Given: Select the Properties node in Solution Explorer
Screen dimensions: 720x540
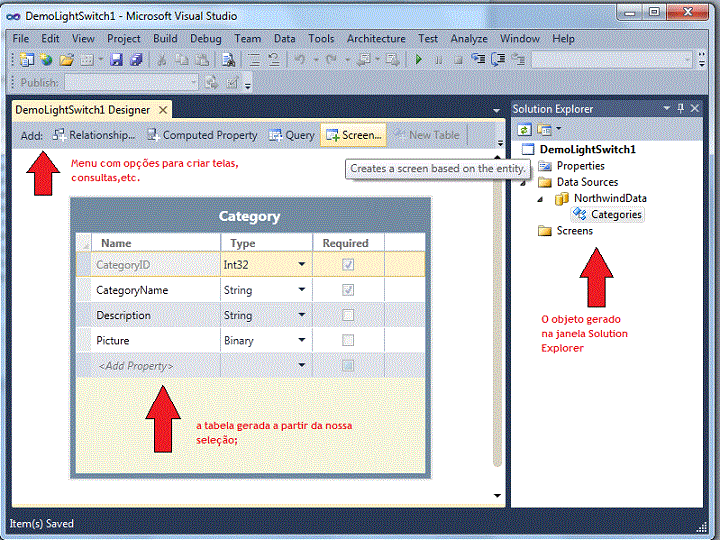Looking at the screenshot, I should [572, 166].
